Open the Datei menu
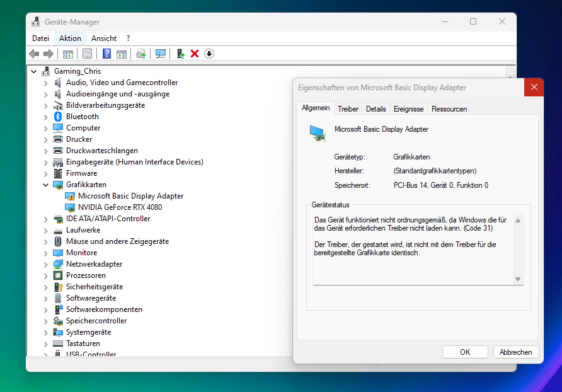562x392 pixels. click(40, 38)
